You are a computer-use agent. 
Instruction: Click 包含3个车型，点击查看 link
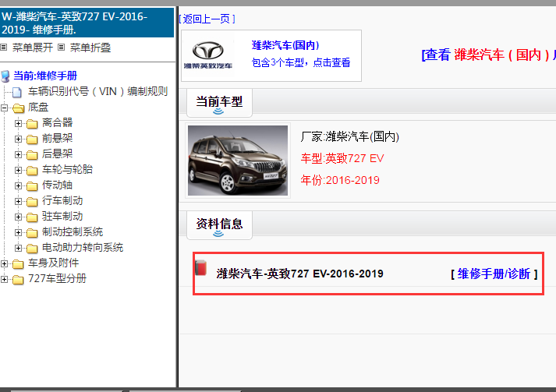click(x=301, y=62)
